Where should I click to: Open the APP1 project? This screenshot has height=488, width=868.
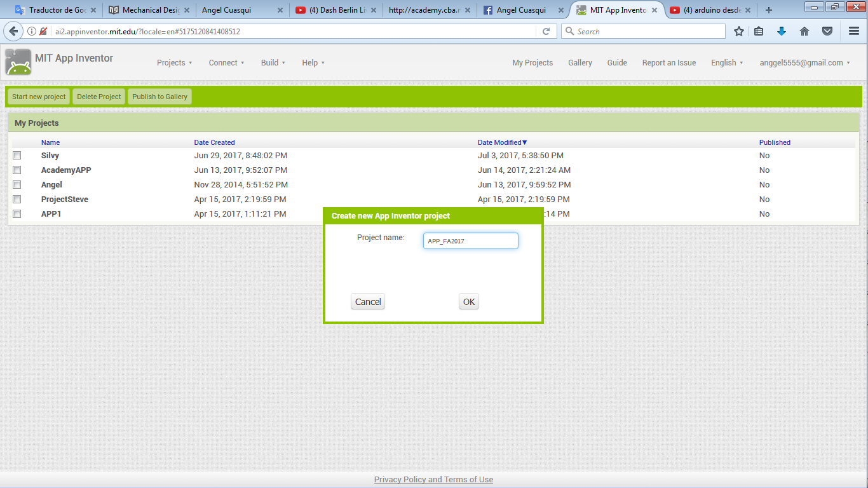pos(51,214)
